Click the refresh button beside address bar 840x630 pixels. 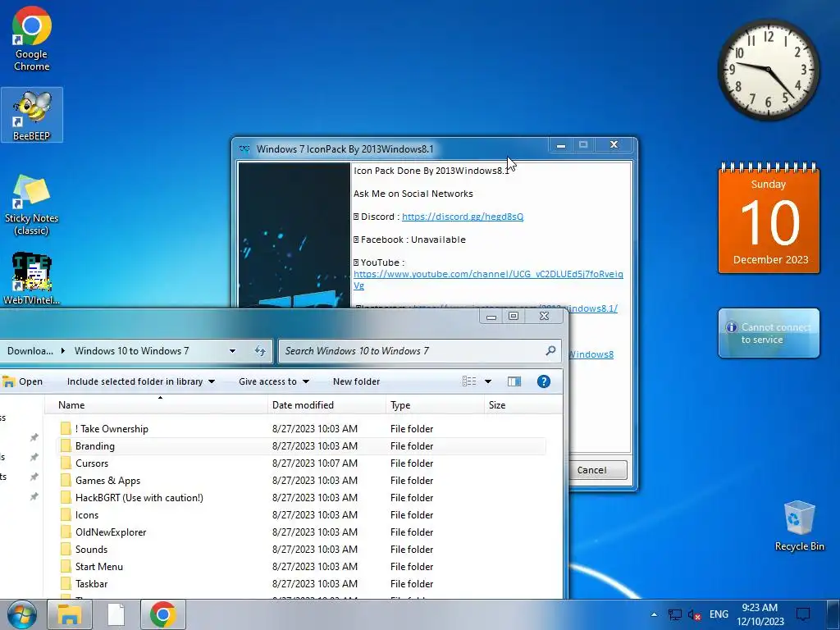coord(260,351)
